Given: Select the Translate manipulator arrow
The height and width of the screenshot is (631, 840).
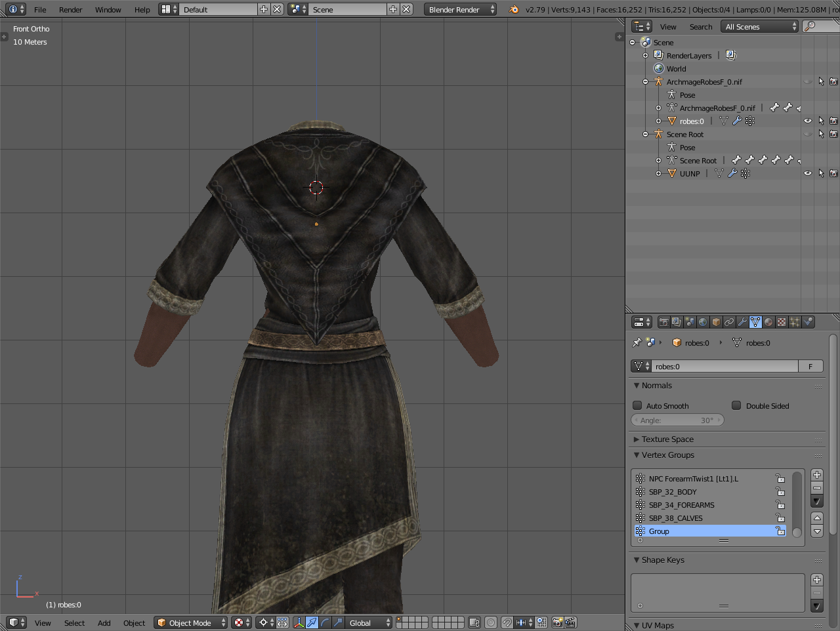Looking at the screenshot, I should pyautogui.click(x=312, y=622).
